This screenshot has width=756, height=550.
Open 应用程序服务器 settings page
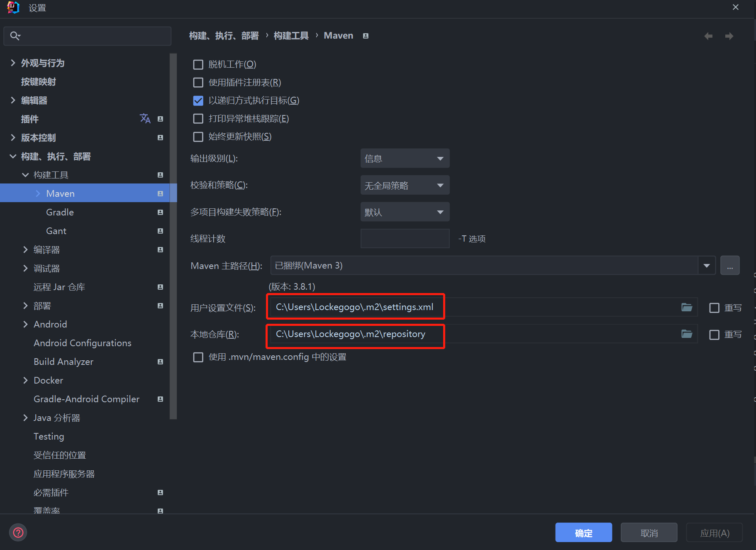(64, 474)
